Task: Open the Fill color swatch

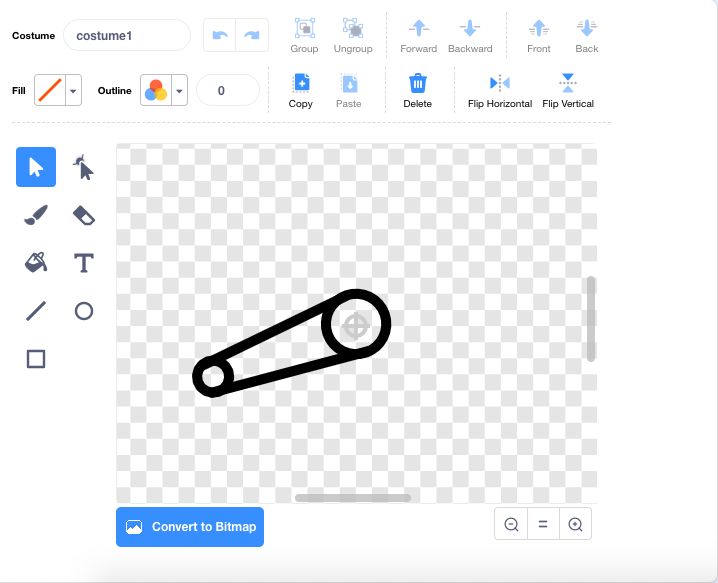Action: coord(50,90)
